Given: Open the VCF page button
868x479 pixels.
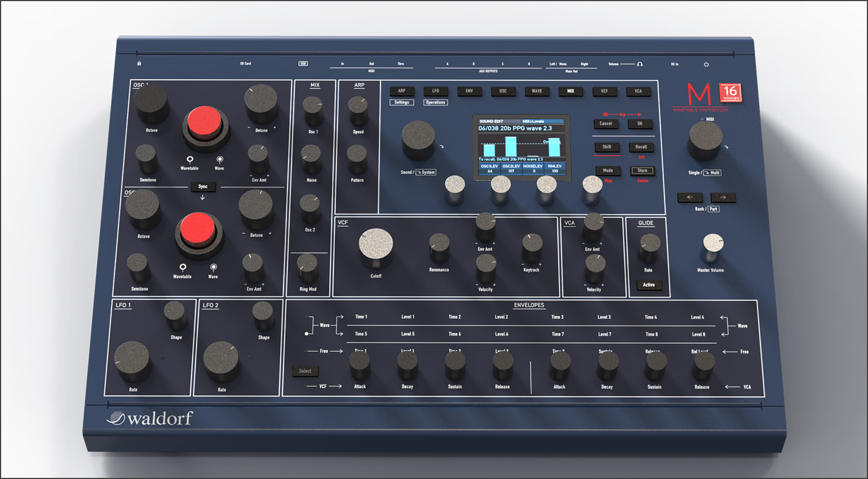Looking at the screenshot, I should click(604, 91).
